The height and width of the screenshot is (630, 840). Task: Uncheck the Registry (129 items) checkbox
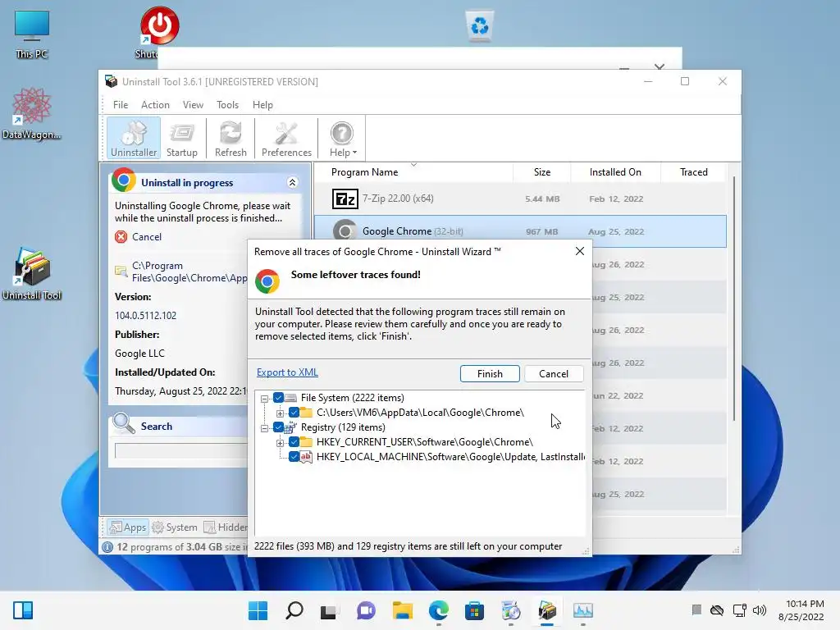point(278,427)
